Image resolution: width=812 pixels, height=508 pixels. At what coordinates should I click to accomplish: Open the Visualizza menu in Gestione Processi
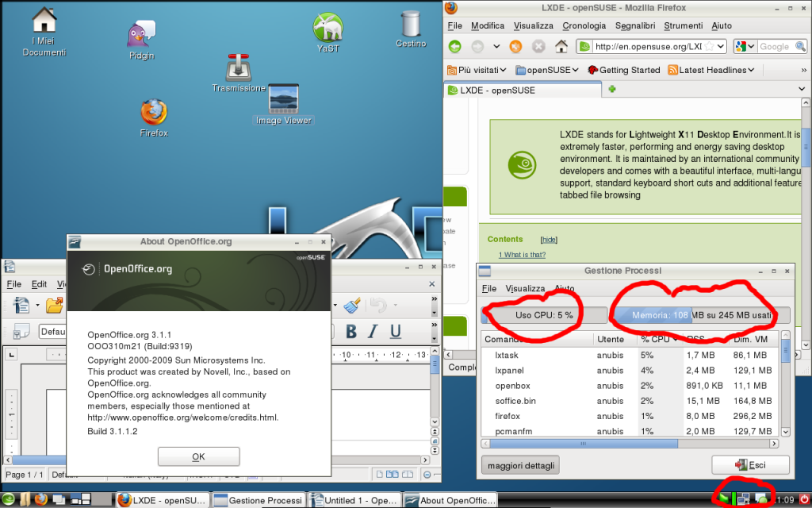coord(525,288)
